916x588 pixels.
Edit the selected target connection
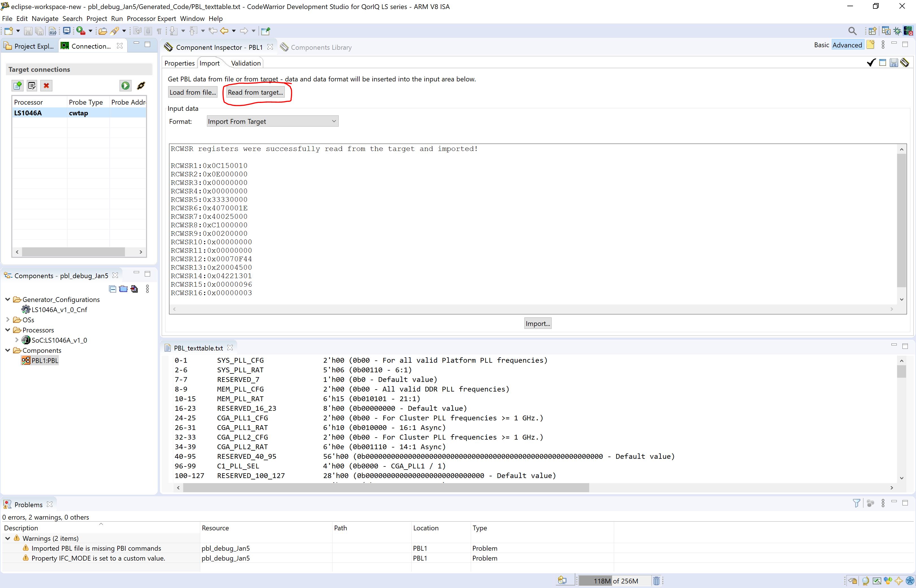32,86
